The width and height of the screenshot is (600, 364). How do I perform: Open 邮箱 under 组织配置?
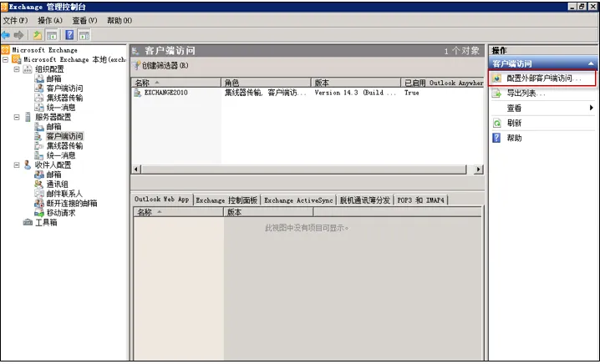click(53, 78)
